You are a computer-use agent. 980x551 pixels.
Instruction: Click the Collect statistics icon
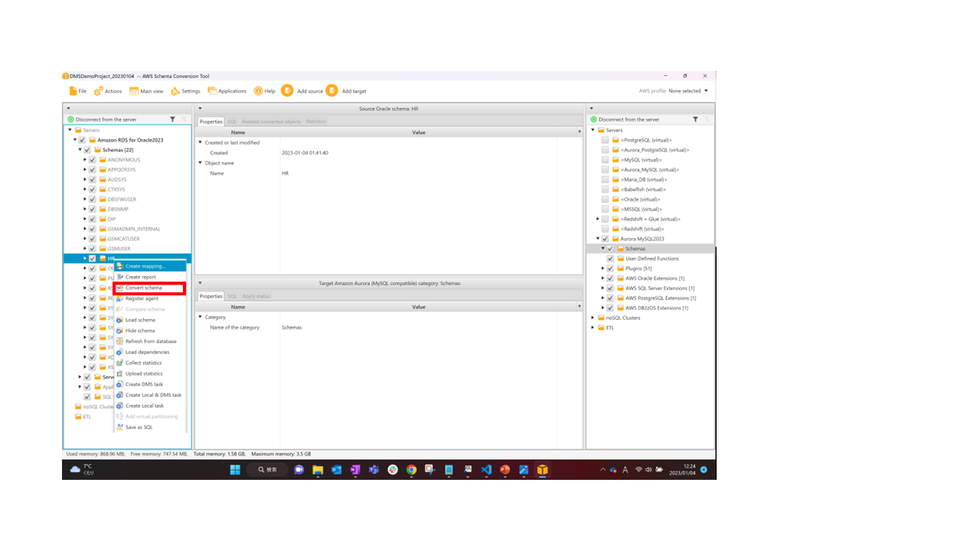coord(119,363)
